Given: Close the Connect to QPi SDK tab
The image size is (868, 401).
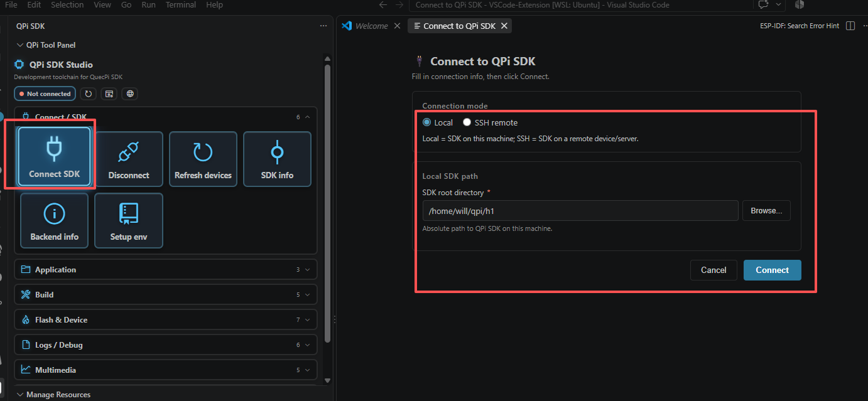Looking at the screenshot, I should click(504, 26).
